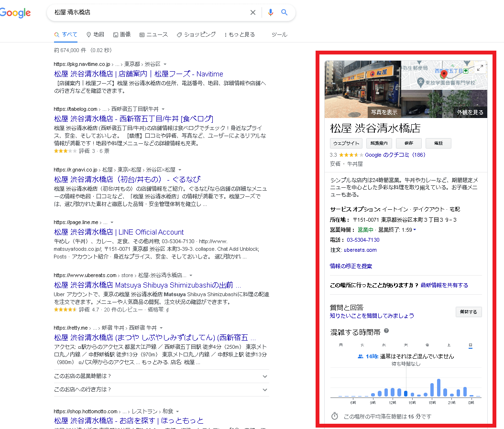Open dropdown arrow next to tabelog URL
504x429 pixels.
coord(163,109)
